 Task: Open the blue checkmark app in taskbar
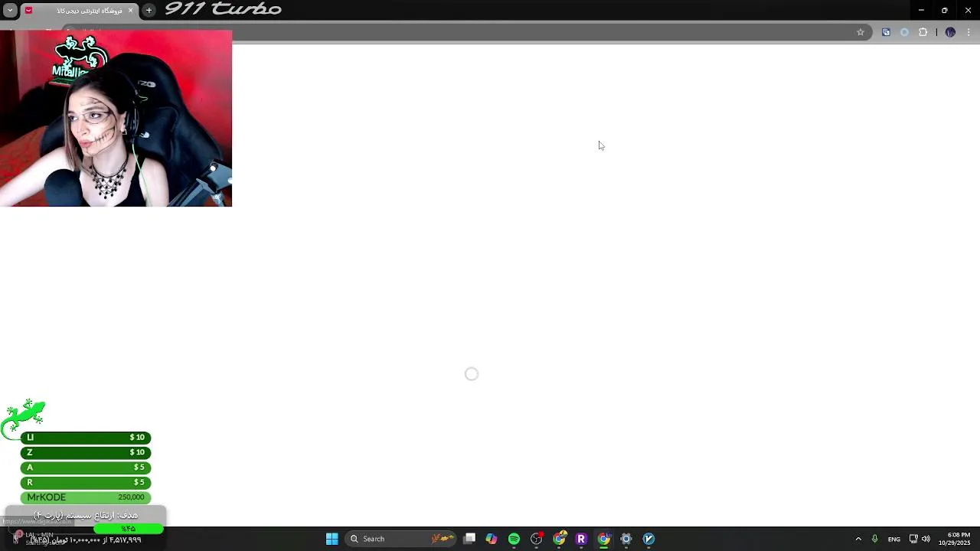[x=648, y=539]
